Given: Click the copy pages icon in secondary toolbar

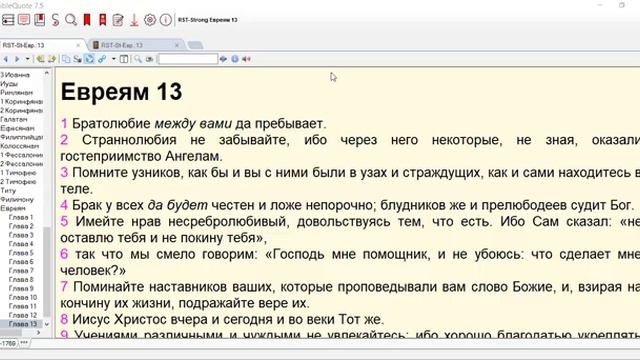Looking at the screenshot, I should [66, 59].
